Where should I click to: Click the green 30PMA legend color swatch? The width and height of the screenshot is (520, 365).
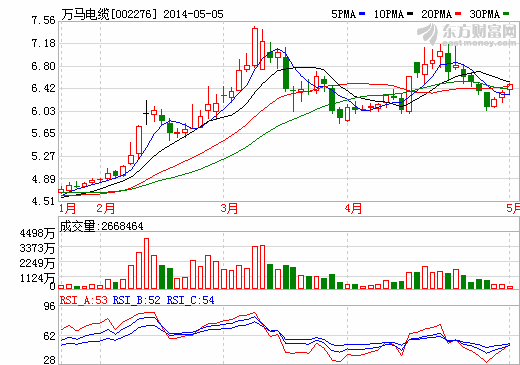[x=506, y=14]
